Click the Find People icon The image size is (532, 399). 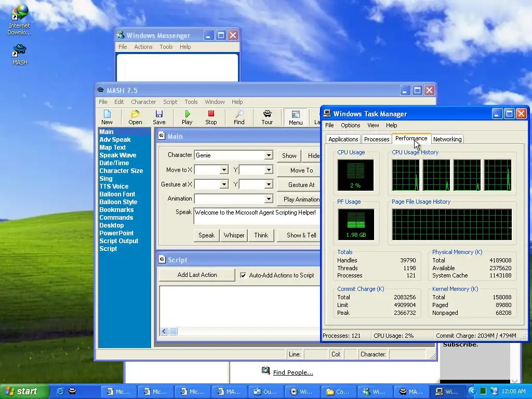(265, 370)
